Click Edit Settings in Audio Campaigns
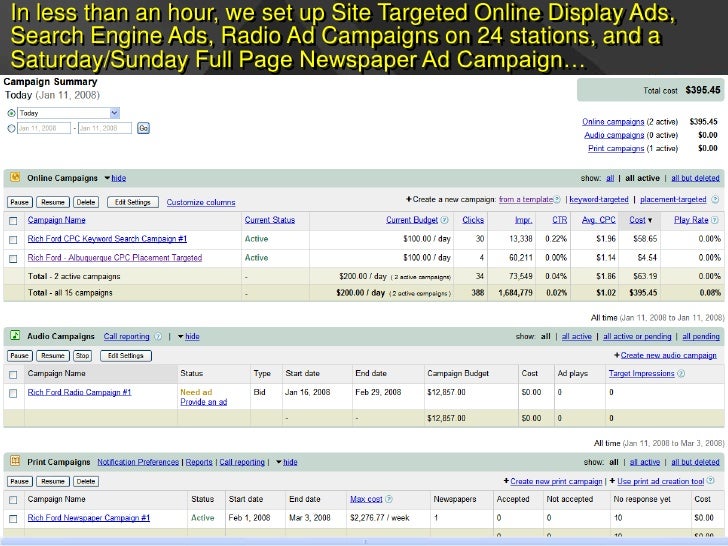Viewport: 728px width, 546px height. click(x=126, y=356)
